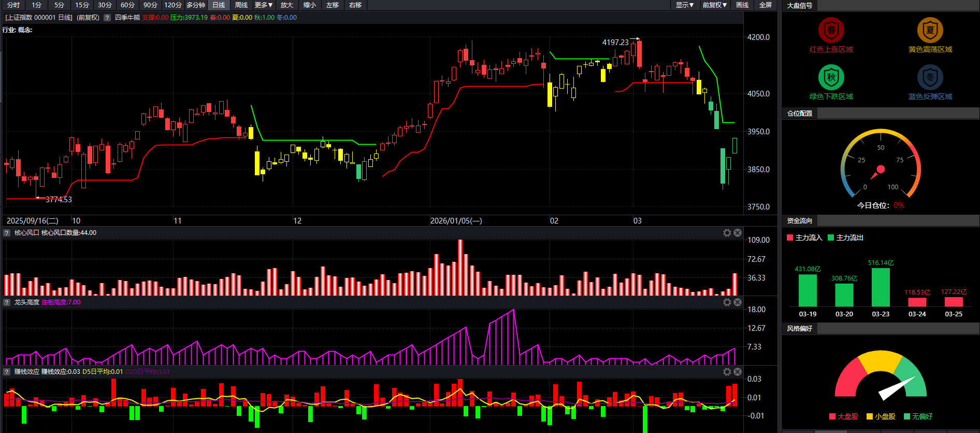Click the D5日平均:0.01 value

tap(103, 372)
